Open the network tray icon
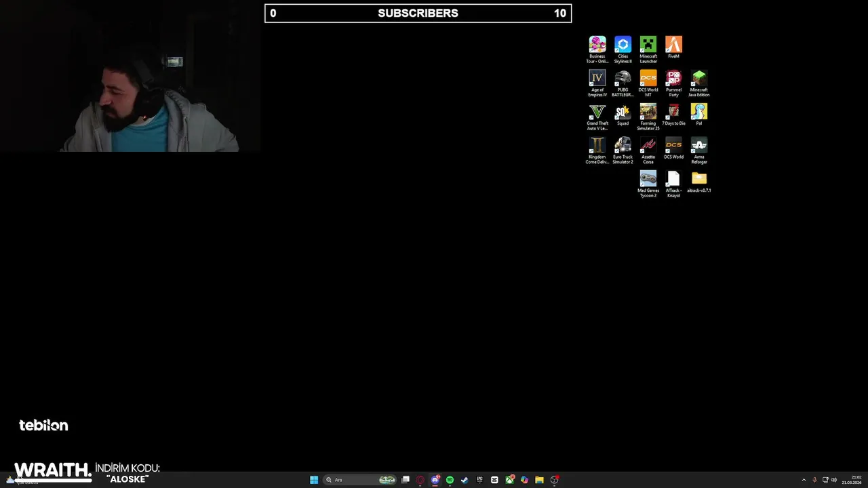868x488 pixels. (x=825, y=480)
